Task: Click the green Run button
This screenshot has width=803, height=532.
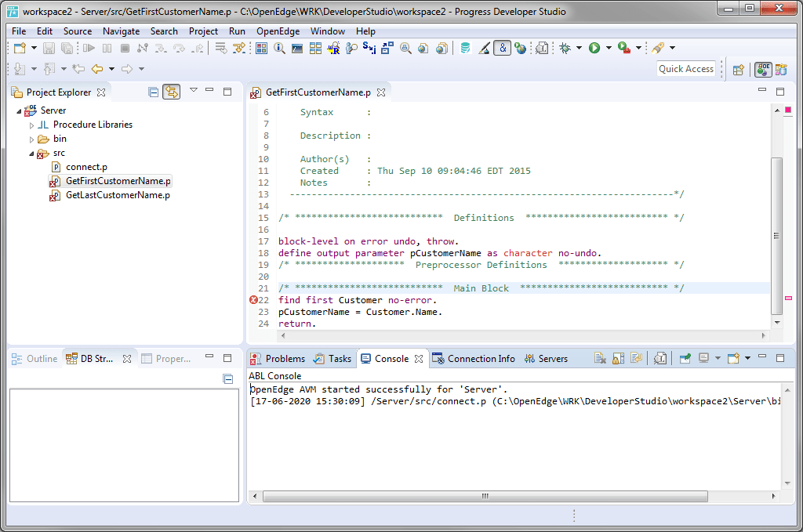Action: (x=594, y=48)
